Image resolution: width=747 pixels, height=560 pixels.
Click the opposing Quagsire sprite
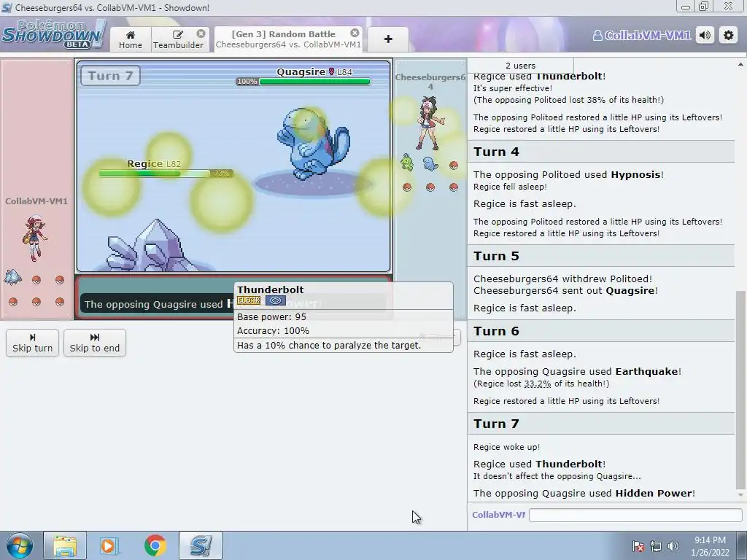click(x=314, y=144)
